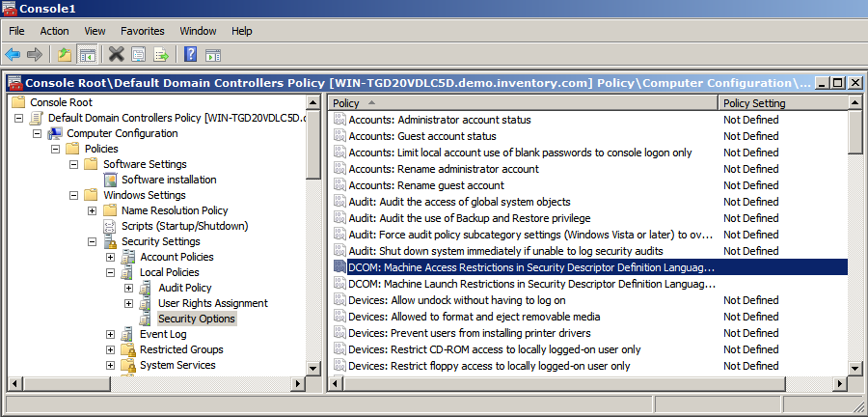The width and height of the screenshot is (868, 417).
Task: Click the Delete X toolbar icon
Action: tap(117, 54)
